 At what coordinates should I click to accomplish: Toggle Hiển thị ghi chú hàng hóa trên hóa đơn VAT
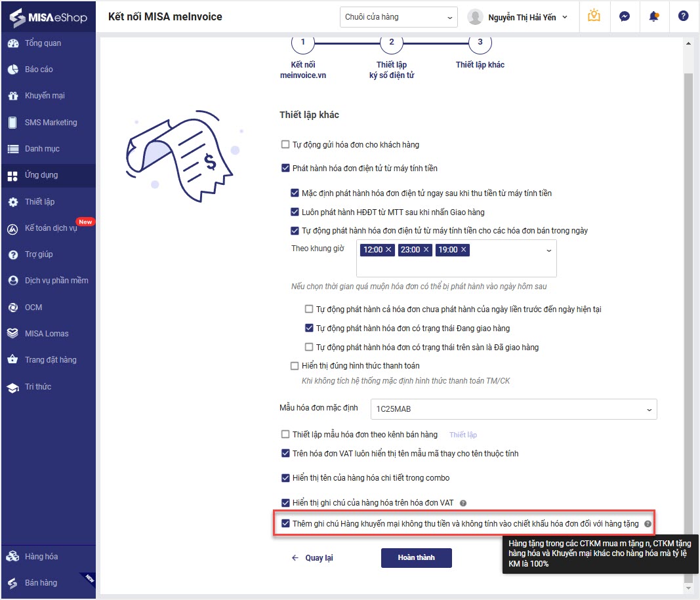(285, 503)
